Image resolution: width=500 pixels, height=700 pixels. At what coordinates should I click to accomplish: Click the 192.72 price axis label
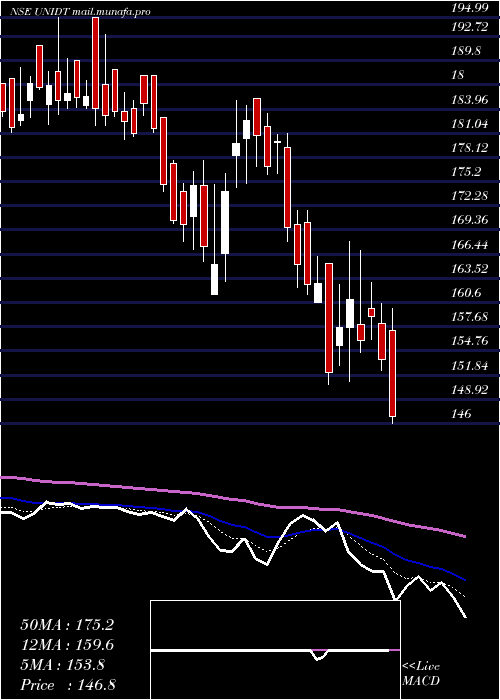pyautogui.click(x=470, y=27)
